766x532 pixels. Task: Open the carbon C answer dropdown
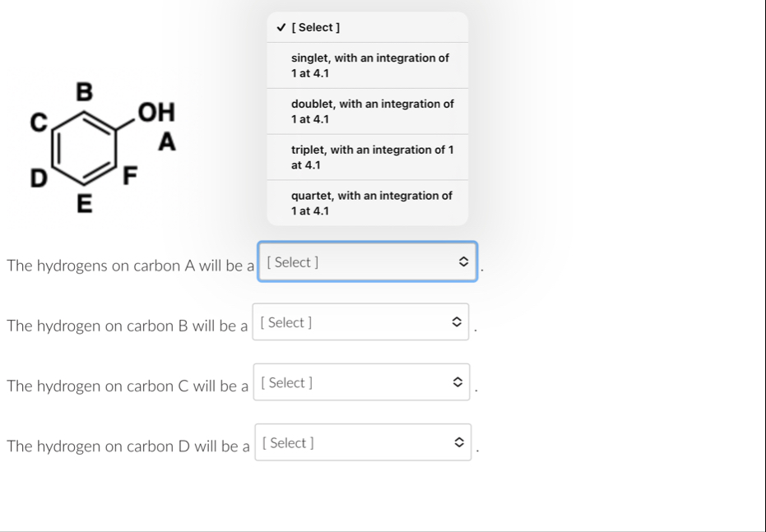362,382
